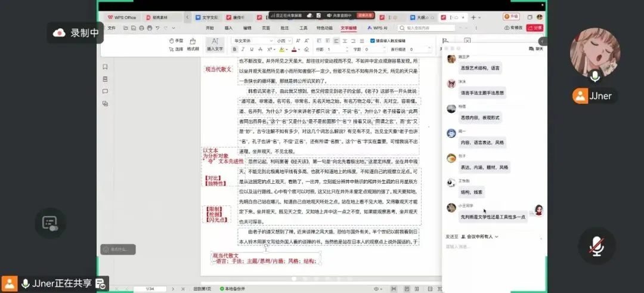The image size is (644, 293).
Task: Toggle italic formatting button
Action: click(x=243, y=50)
